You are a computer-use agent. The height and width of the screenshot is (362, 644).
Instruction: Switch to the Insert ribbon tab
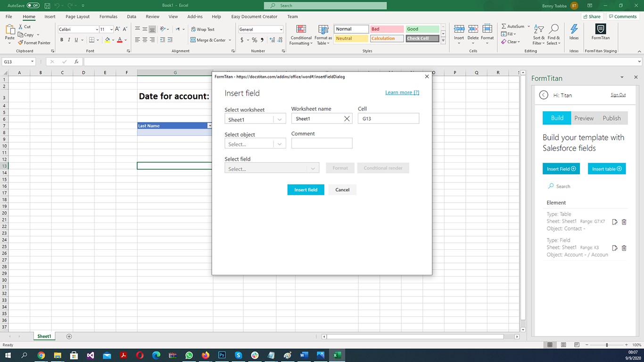click(50, 16)
